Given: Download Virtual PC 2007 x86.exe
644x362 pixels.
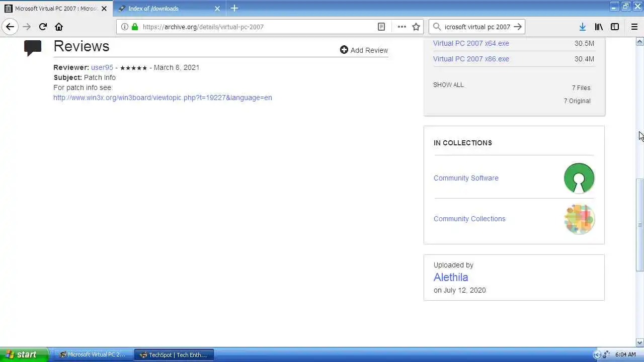Looking at the screenshot, I should pyautogui.click(x=471, y=59).
